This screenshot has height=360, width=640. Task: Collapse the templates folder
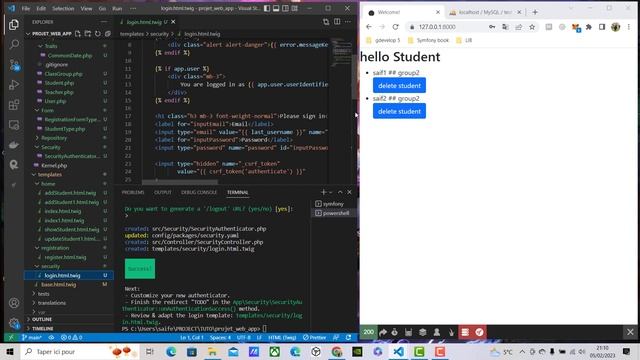[49, 174]
